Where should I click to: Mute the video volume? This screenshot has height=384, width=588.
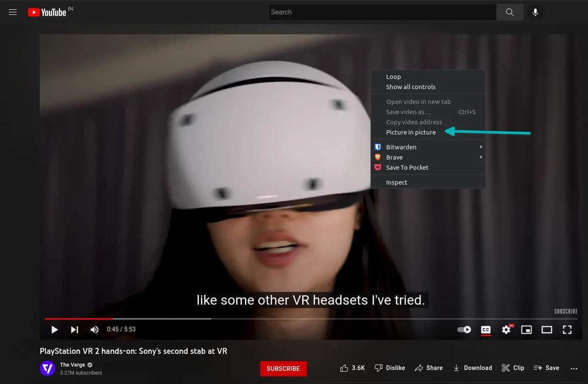(x=95, y=330)
